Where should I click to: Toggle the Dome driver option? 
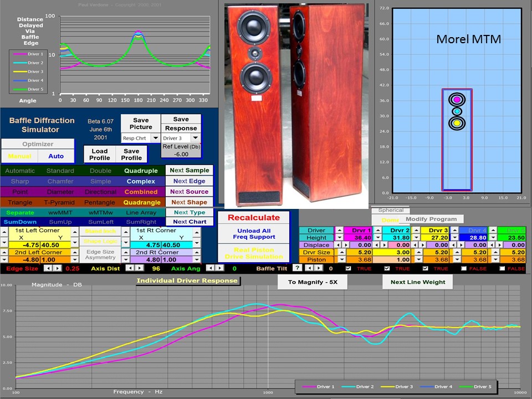(389, 220)
